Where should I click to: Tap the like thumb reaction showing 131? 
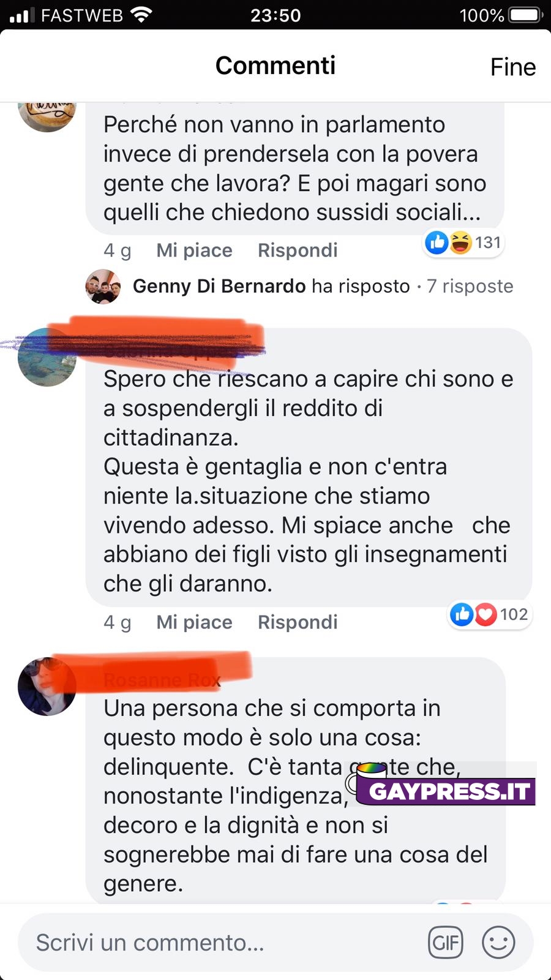tap(437, 243)
